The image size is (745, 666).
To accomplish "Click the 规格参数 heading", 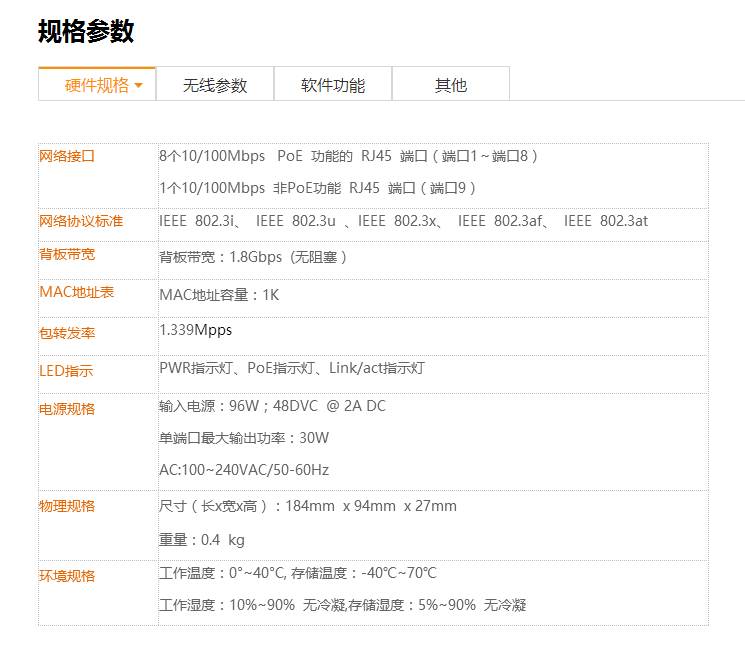I will [x=86, y=32].
